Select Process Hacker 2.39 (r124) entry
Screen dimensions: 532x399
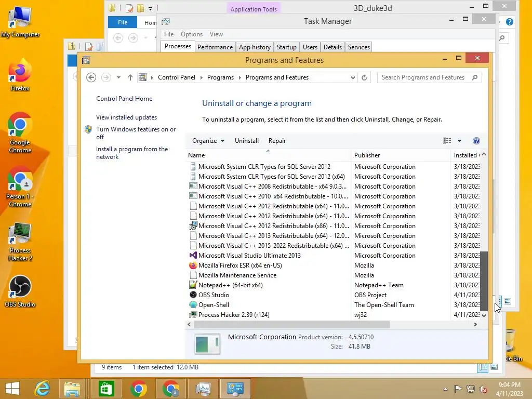point(334,314)
